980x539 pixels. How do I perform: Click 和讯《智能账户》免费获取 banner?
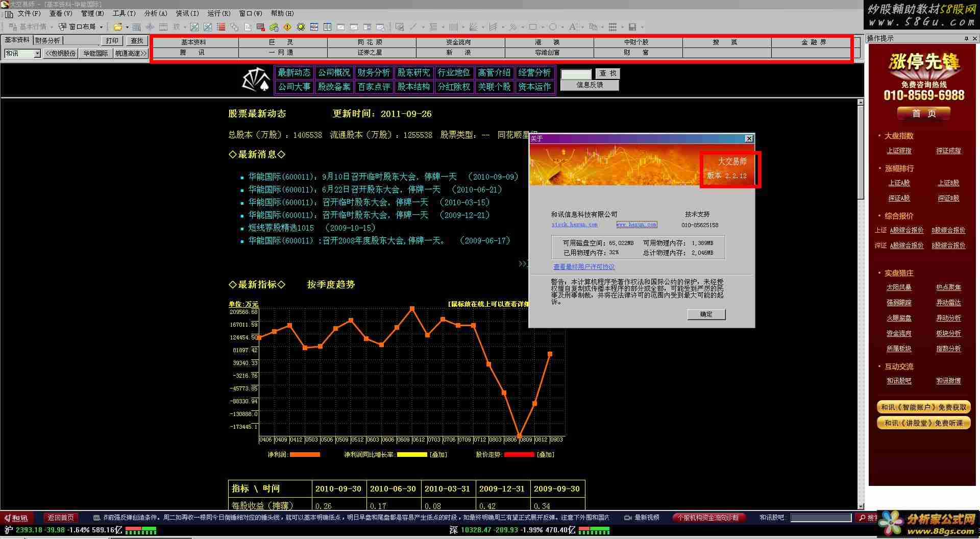(x=924, y=407)
